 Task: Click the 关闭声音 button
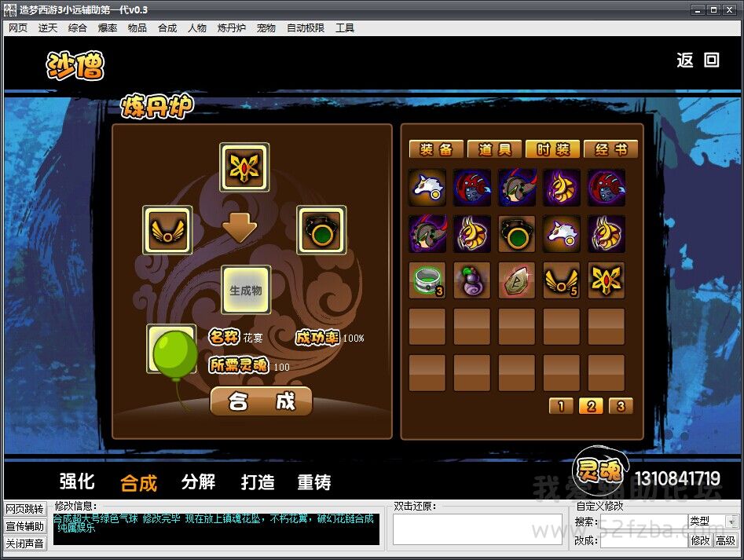click(x=25, y=544)
